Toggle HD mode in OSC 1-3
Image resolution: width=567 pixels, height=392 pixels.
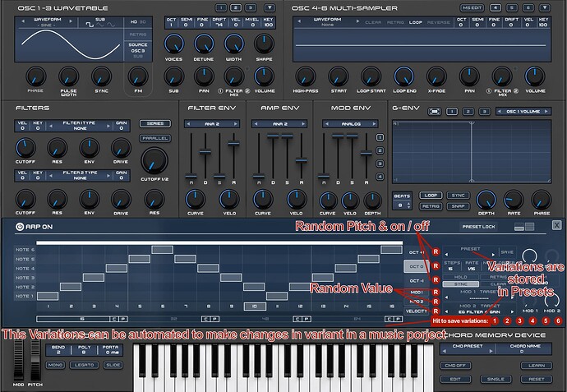pyautogui.click(x=133, y=21)
